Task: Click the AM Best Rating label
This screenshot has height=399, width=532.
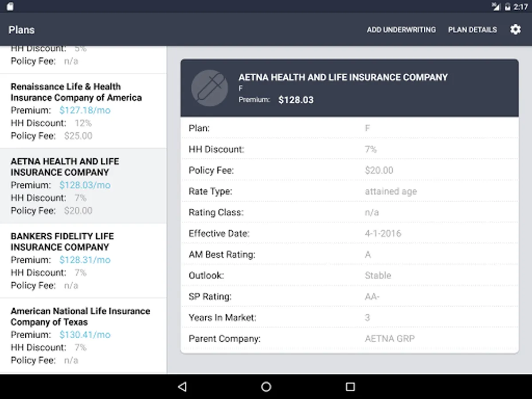Action: [x=222, y=254]
